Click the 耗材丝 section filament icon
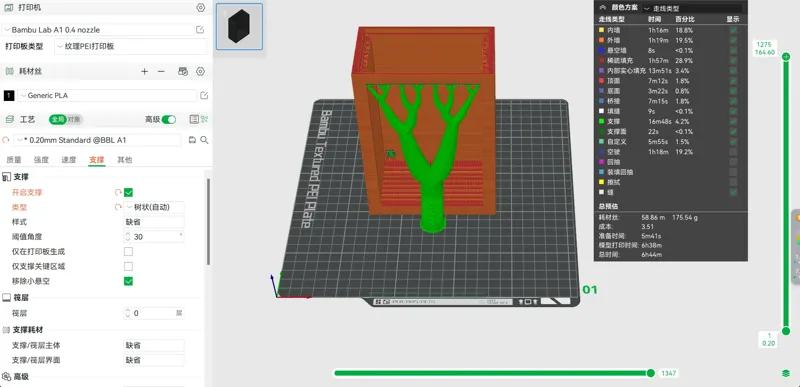Image resolution: width=800 pixels, height=387 pixels. pyautogui.click(x=9, y=71)
